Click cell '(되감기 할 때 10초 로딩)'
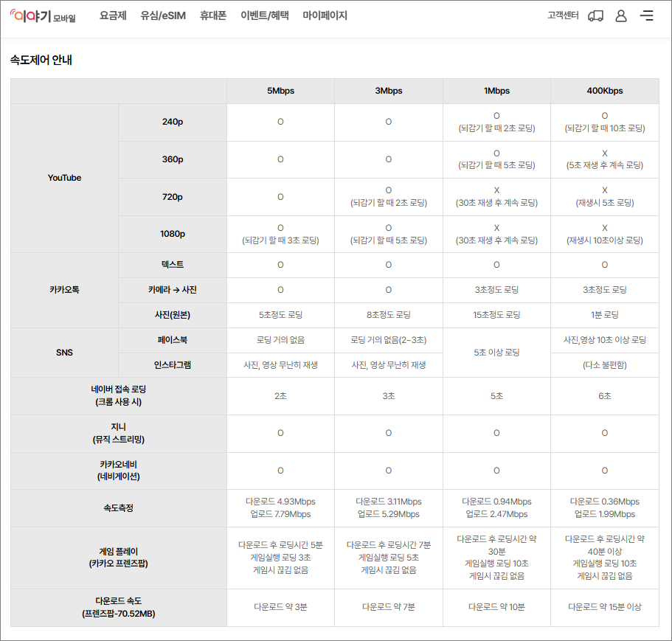This screenshot has height=641, width=672. point(605,128)
